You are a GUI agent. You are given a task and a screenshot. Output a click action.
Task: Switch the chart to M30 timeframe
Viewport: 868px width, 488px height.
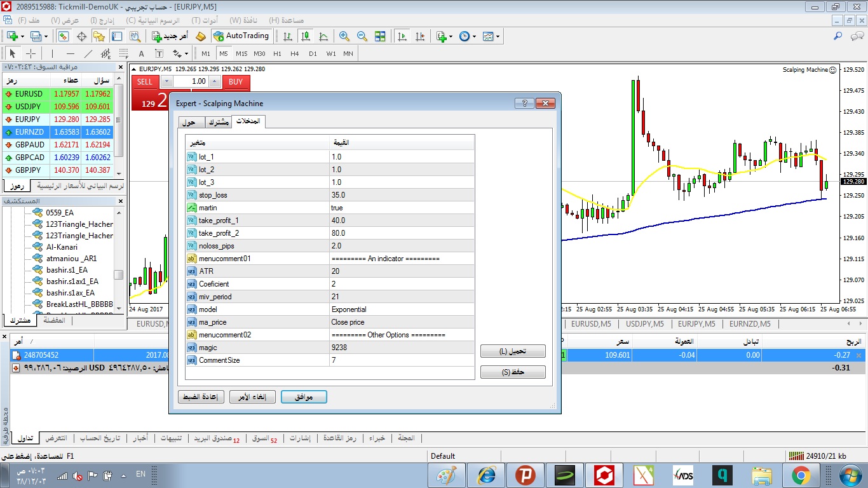tap(259, 53)
